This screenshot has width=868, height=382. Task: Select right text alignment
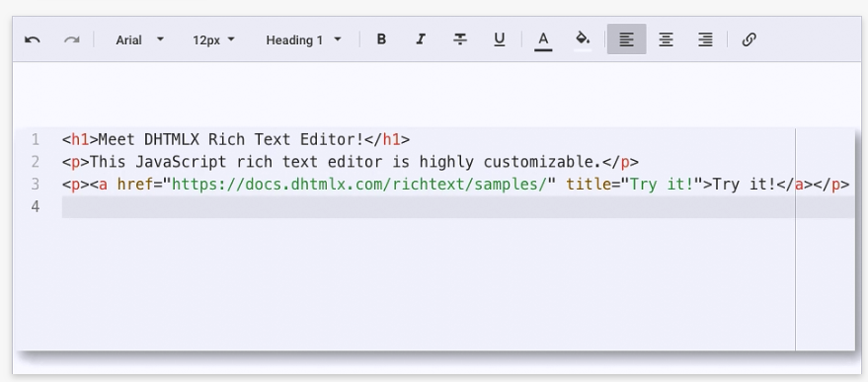[705, 39]
